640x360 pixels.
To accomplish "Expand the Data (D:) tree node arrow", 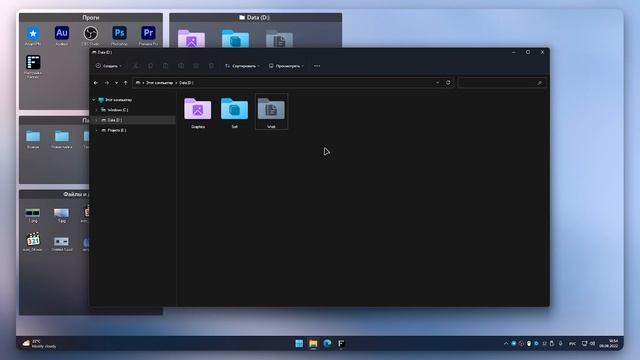I will (97, 120).
